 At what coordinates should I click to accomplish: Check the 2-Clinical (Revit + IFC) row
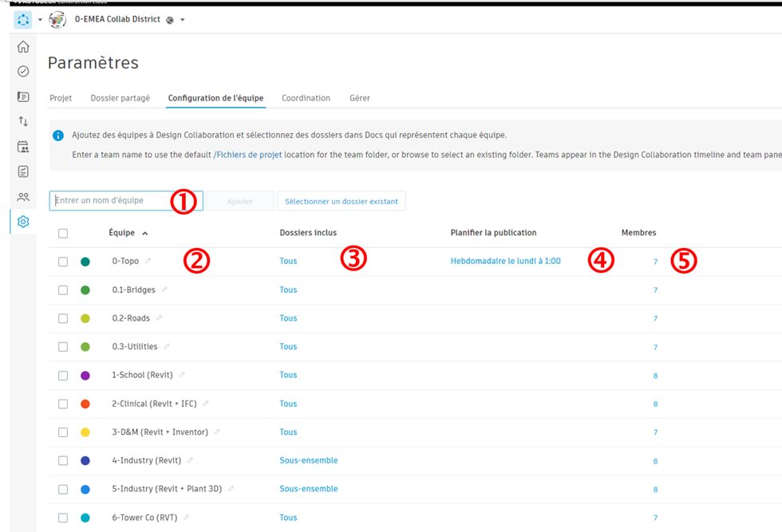(63, 404)
